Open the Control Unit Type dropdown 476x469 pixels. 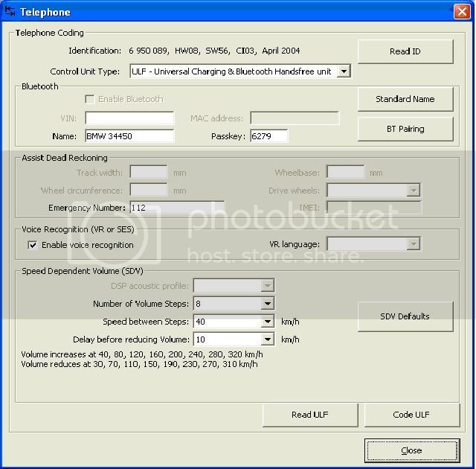coord(344,71)
